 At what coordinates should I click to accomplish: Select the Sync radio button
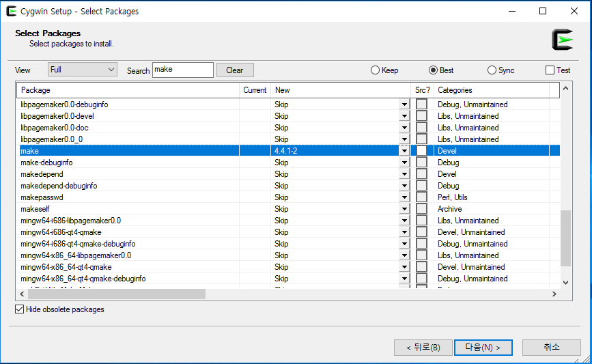(x=501, y=70)
